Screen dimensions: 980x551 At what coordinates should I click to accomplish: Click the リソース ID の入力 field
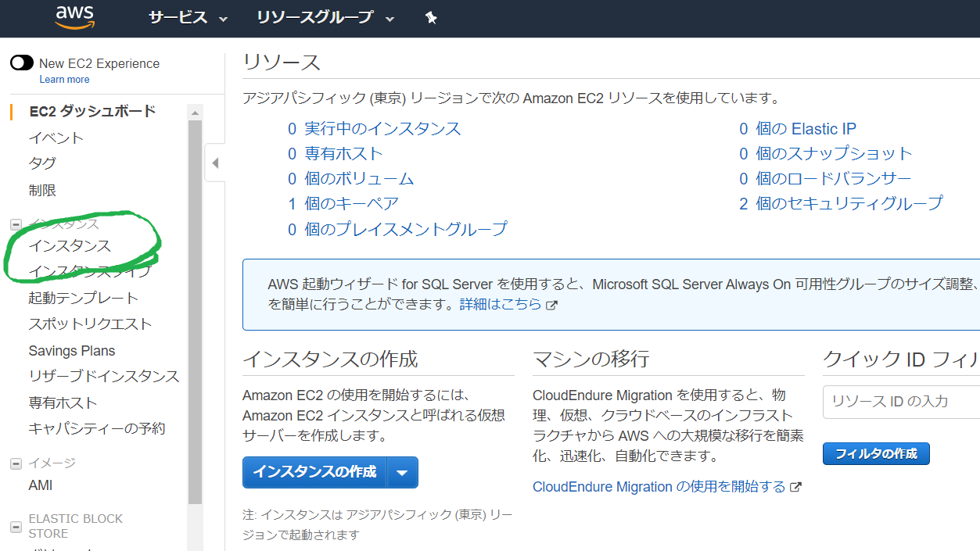tap(901, 402)
